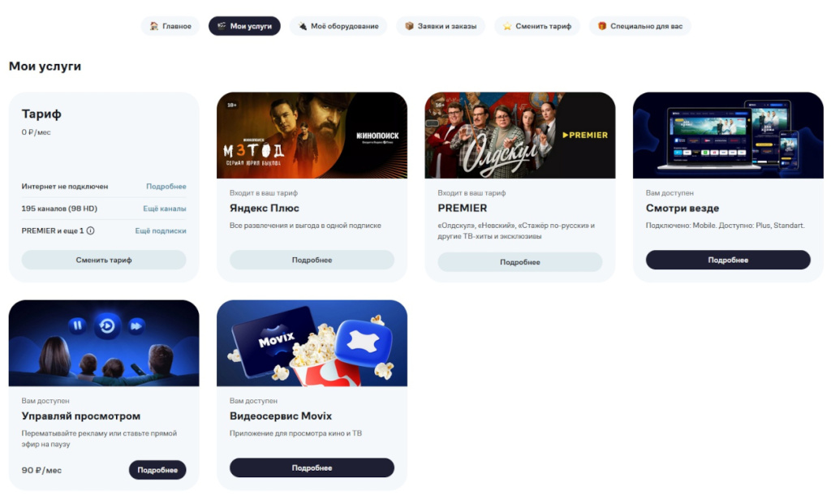Click the pause icon on Управляй просмотром banner
Screen dimensions: 831x504
[x=77, y=325]
